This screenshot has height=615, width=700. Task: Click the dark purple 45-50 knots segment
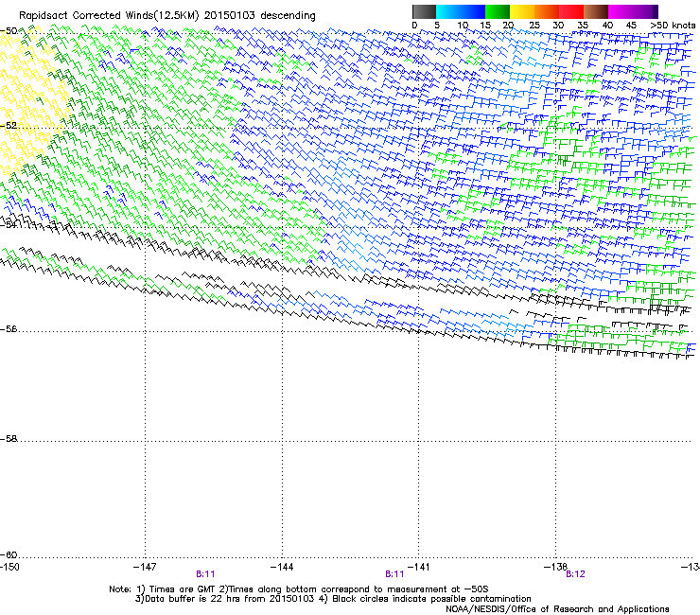point(645,11)
